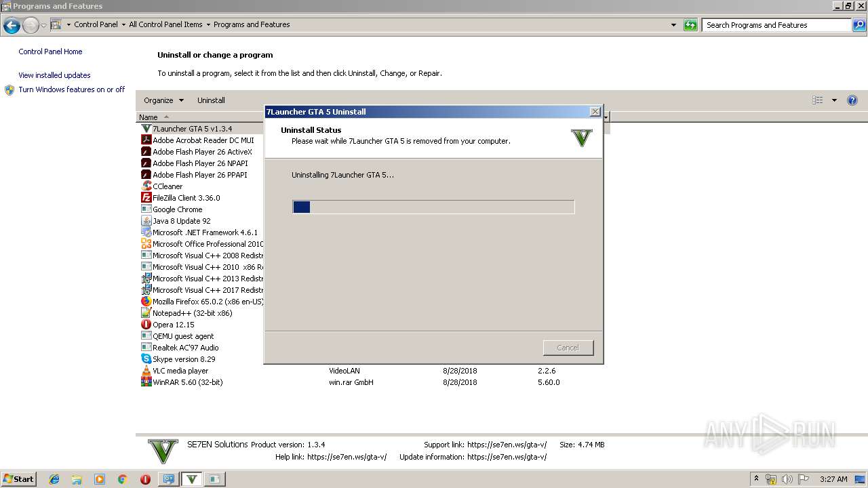
Task: Open recent pages dropdown arrow
Action: click(43, 26)
